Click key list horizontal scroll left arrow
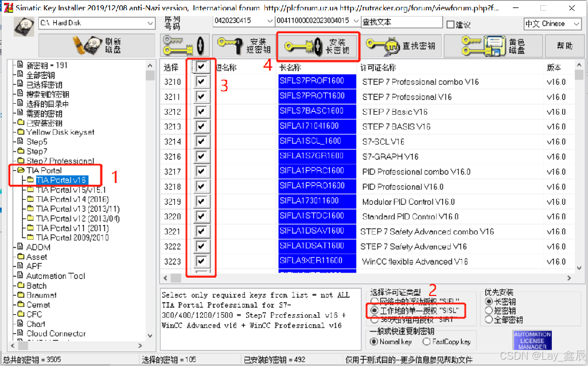Image resolution: width=588 pixels, height=366 pixels. pos(165,278)
